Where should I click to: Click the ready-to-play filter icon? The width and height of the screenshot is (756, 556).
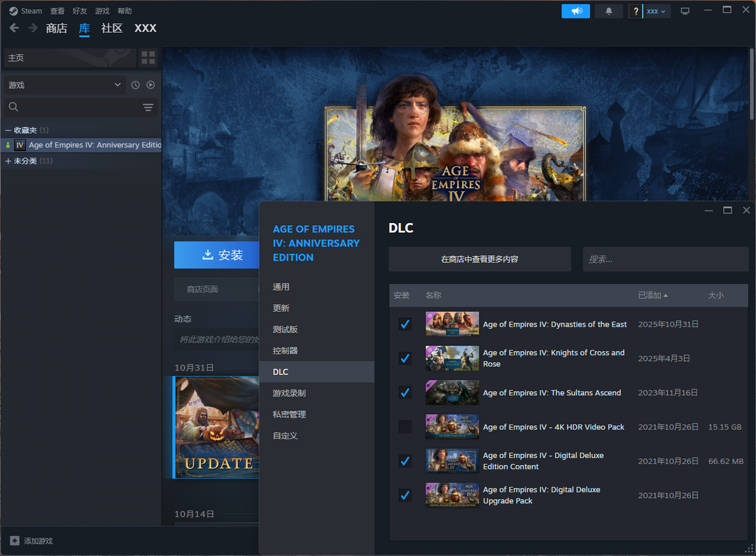pos(150,85)
